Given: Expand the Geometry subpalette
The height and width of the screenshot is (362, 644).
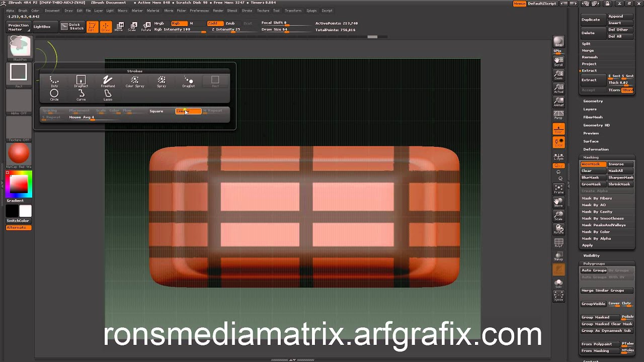Looking at the screenshot, I should (593, 101).
